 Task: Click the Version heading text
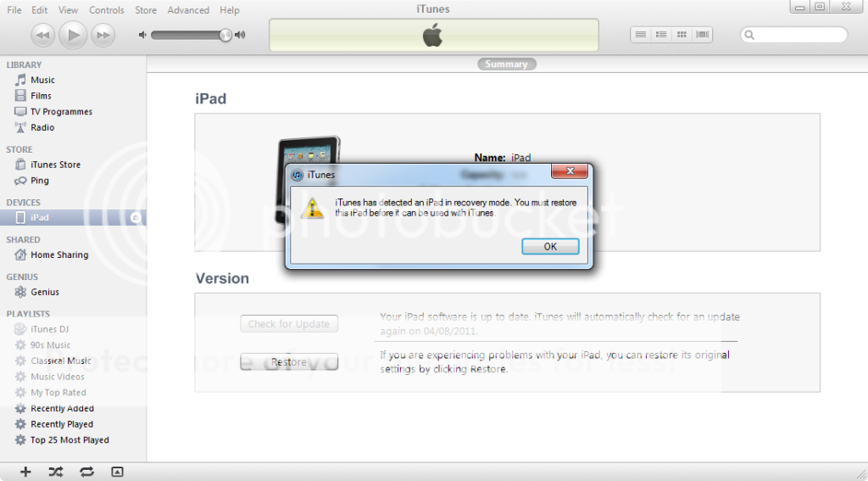pyautogui.click(x=222, y=278)
